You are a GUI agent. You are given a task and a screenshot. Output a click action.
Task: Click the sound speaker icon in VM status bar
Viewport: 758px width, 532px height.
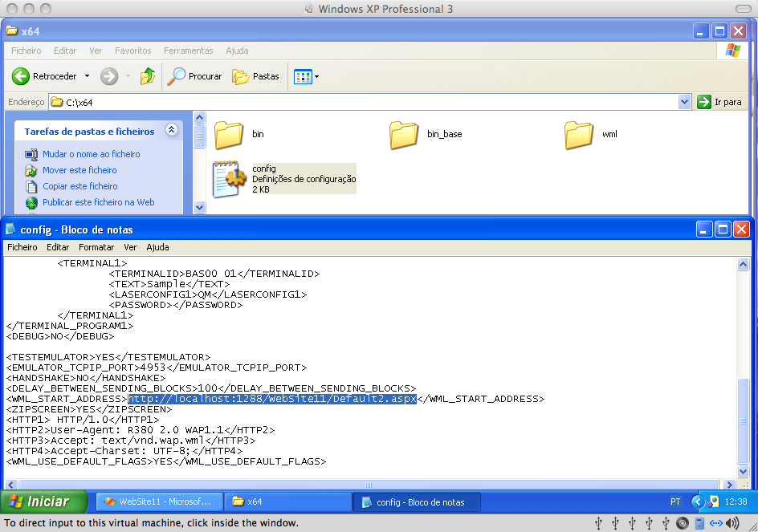(x=733, y=523)
